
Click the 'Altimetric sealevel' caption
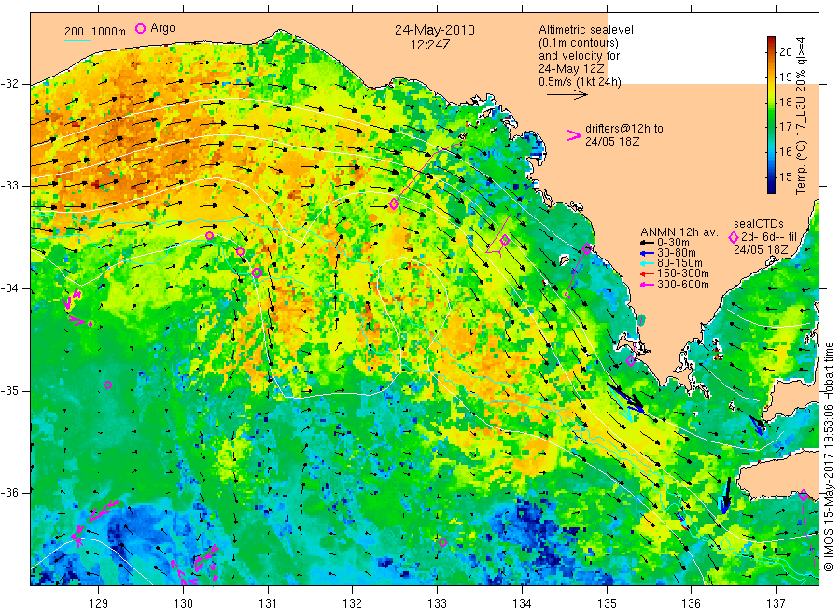pyautogui.click(x=586, y=30)
